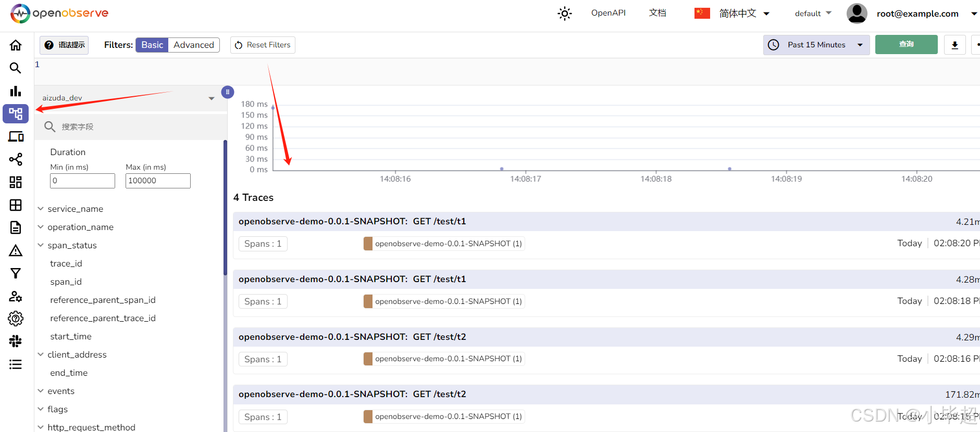Expand the flags field
980x432 pixels.
57,409
